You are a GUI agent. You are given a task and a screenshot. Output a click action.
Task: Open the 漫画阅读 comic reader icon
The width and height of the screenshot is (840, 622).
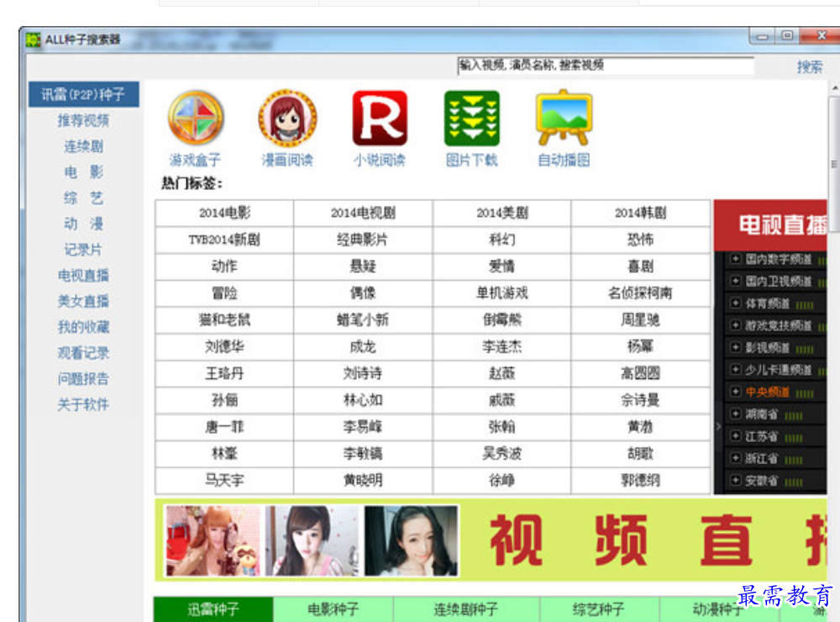pos(287,118)
